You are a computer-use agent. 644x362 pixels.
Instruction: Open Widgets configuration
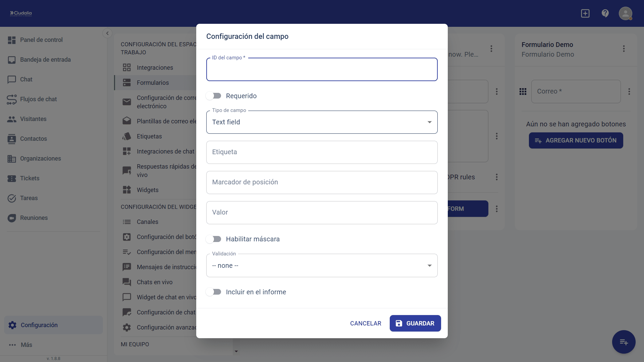[x=127, y=190]
